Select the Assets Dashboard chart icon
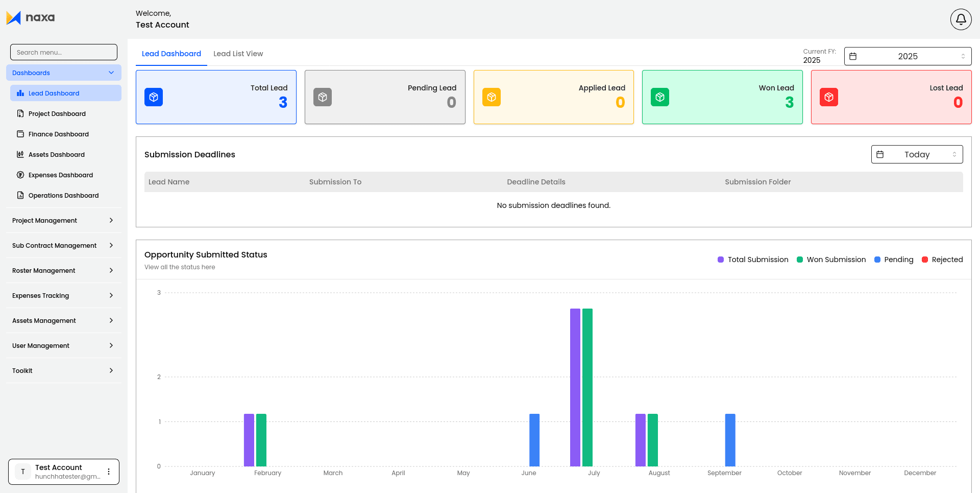This screenshot has width=980, height=493. point(20,154)
